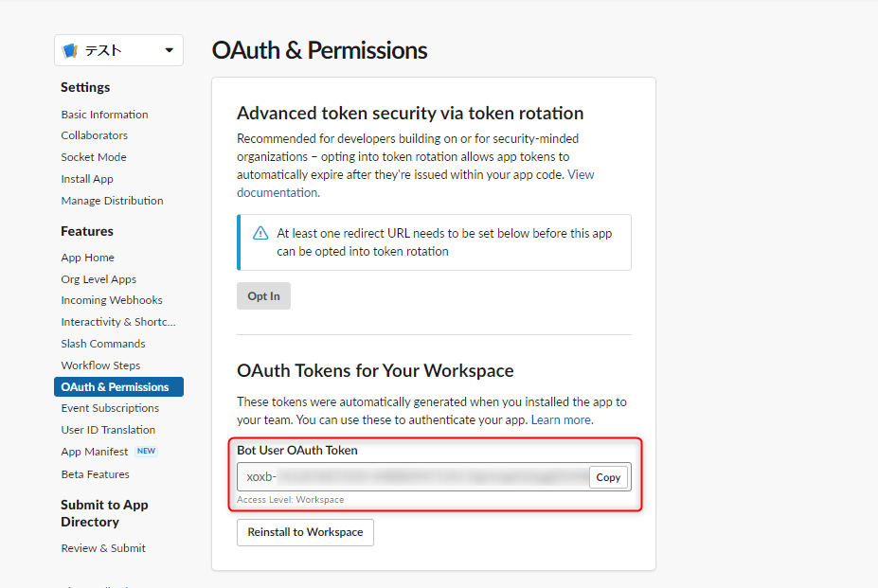Click the Opt In button for token rotation
The height and width of the screenshot is (588, 878).
(x=263, y=295)
